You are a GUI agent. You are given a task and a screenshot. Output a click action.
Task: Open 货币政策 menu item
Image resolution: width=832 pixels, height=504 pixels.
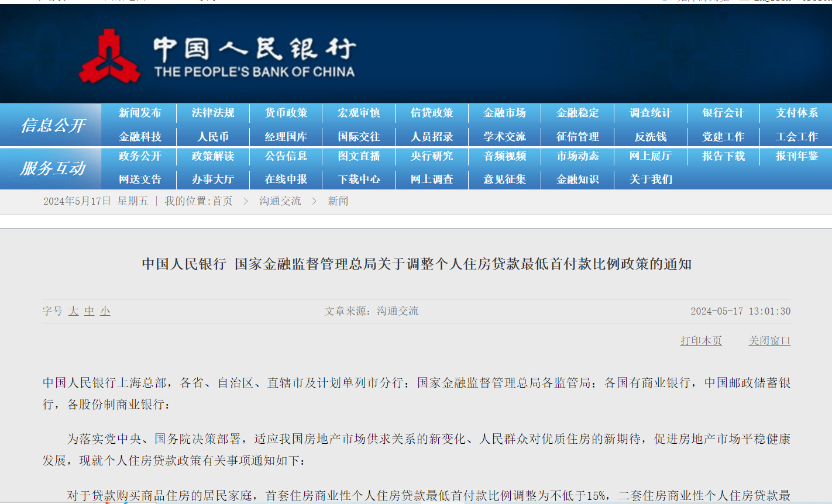click(286, 113)
